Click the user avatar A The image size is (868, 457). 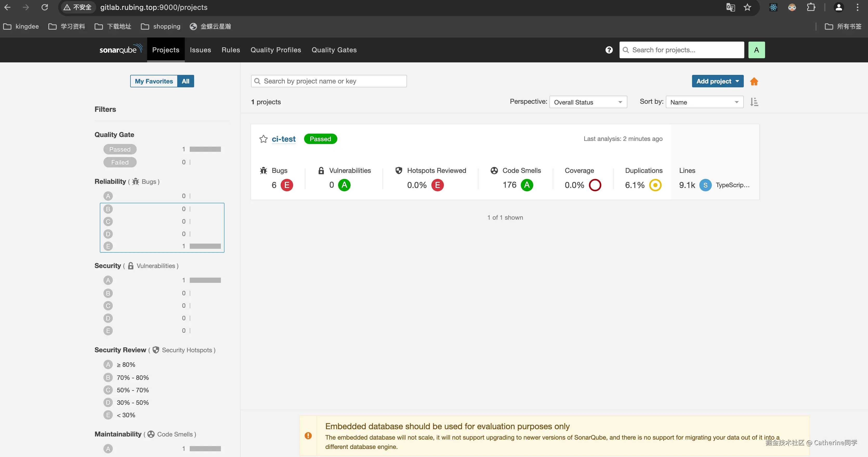pyautogui.click(x=756, y=50)
